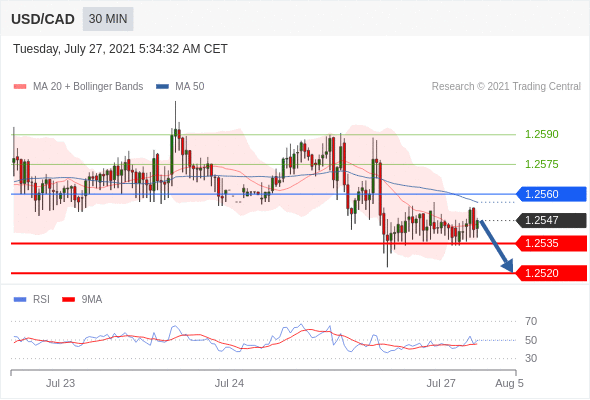Screen dimensions: 590x400
Task: Click the green 1.2590 resistance label
Action: 542,134
